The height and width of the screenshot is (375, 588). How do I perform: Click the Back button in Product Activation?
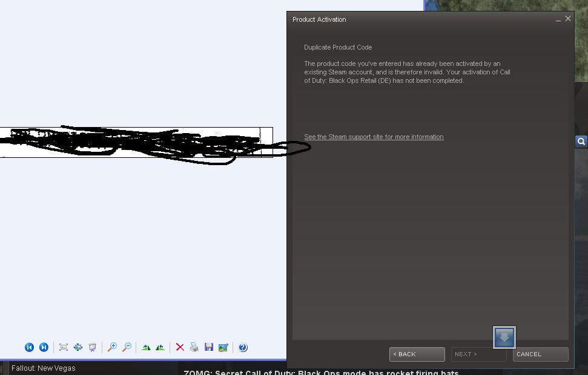coord(417,354)
